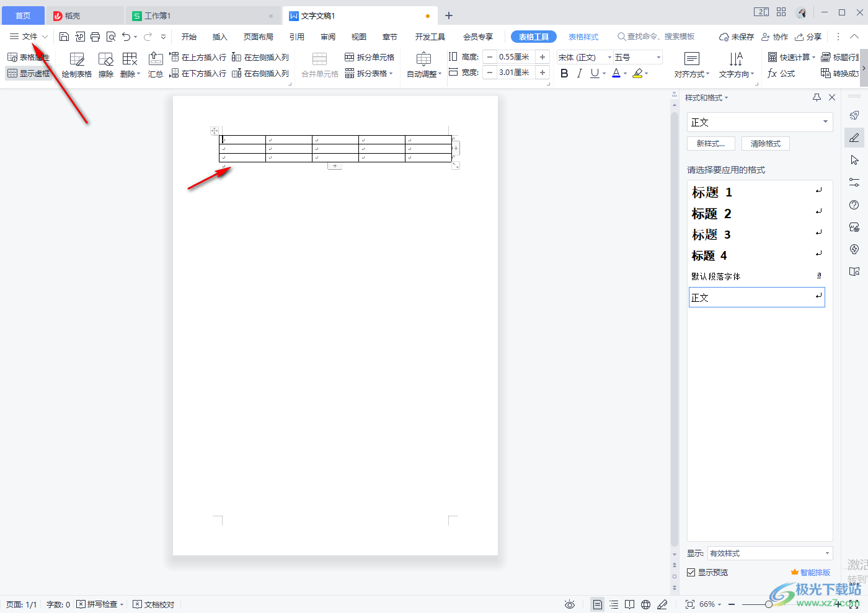Screen dimensions: 868x613
Task: Click the 智能排版 smart layout link
Action: pyautogui.click(x=810, y=573)
